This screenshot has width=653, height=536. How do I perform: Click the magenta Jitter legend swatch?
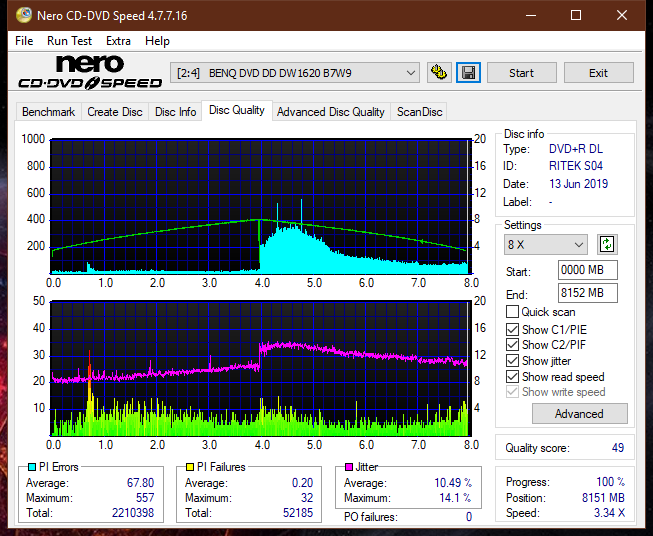(349, 467)
